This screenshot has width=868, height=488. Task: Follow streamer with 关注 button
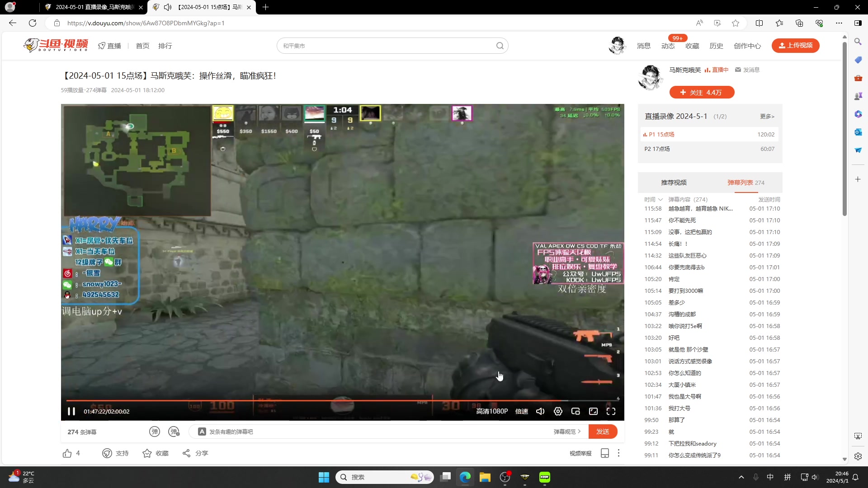pos(702,92)
